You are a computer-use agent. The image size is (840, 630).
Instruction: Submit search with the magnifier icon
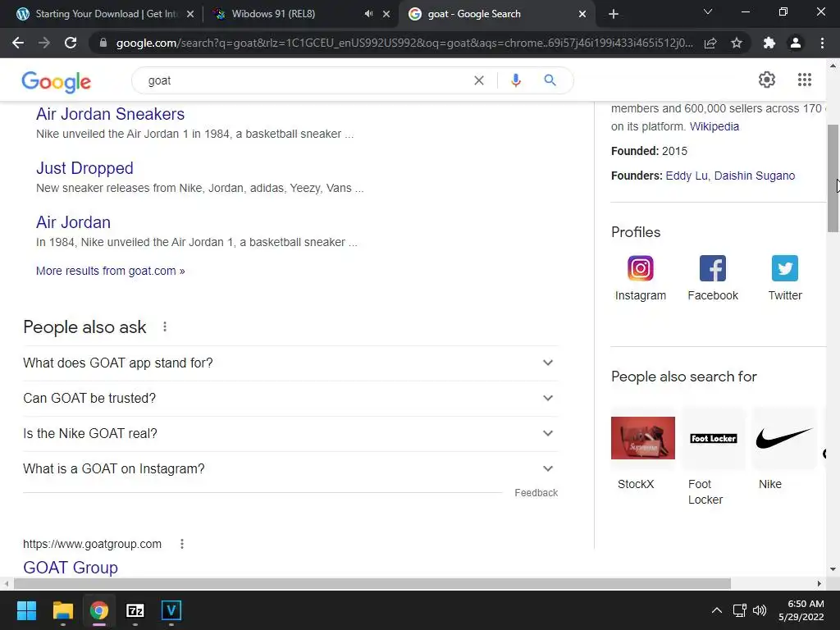(550, 80)
